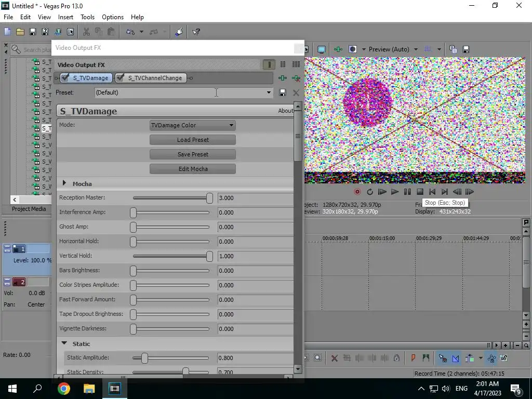
Task: Collapse the Static section
Action: coord(64,343)
